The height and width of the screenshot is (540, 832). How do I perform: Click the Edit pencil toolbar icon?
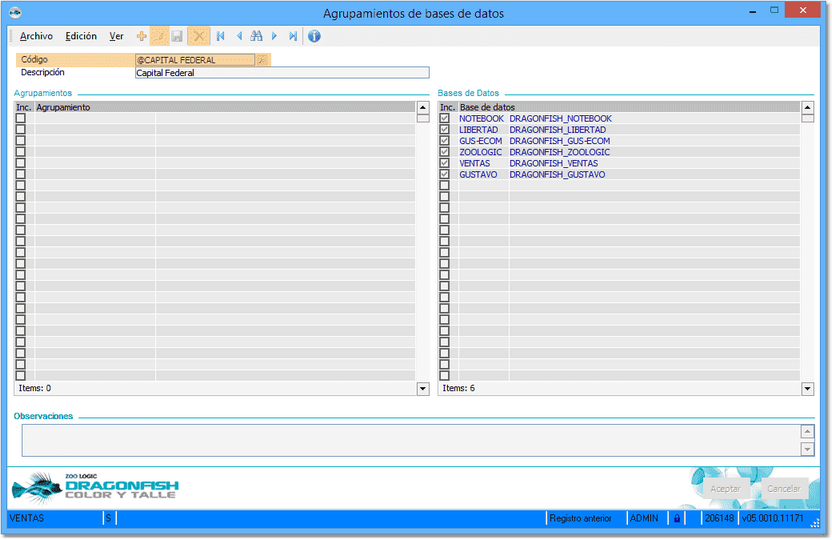point(159,36)
